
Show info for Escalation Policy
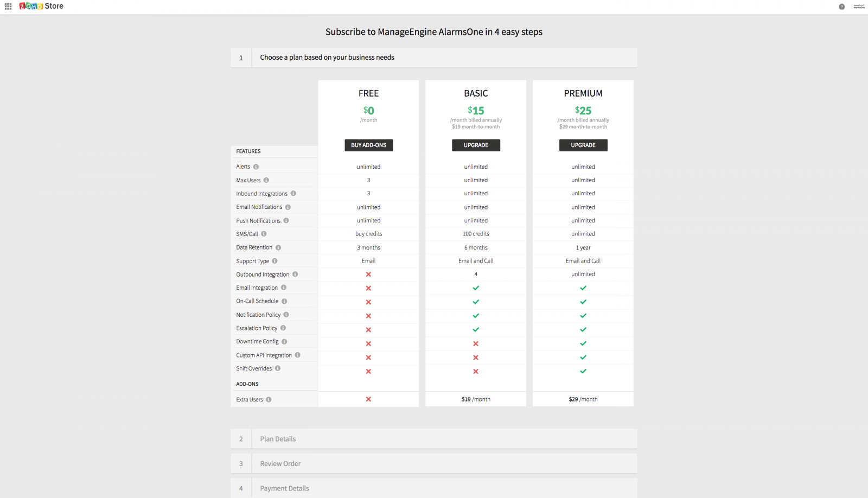click(283, 328)
